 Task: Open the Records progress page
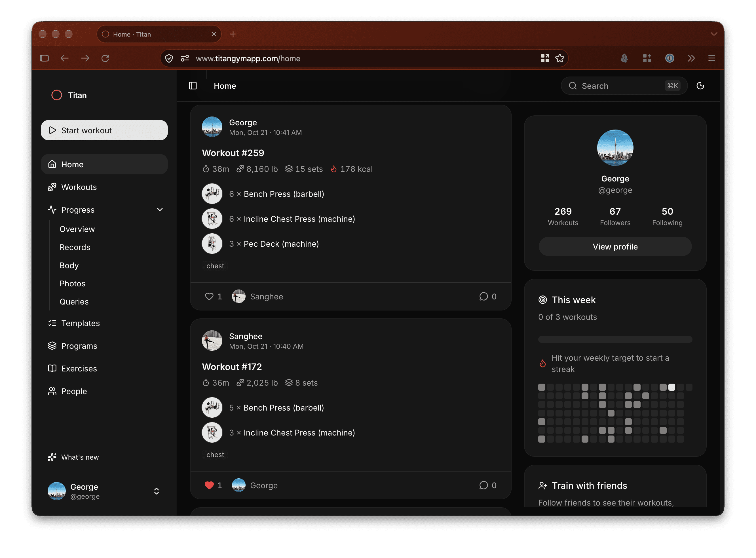click(75, 247)
